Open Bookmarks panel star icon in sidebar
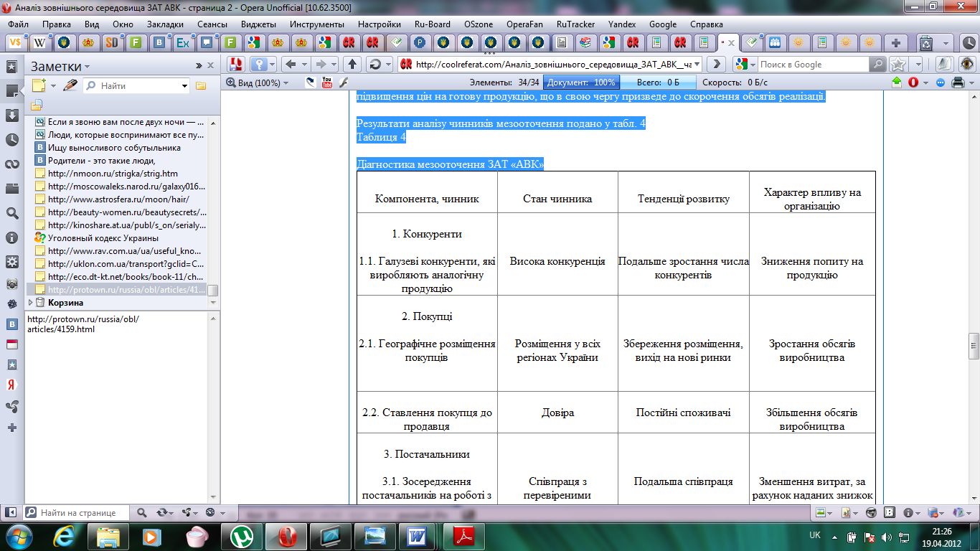 (12, 67)
